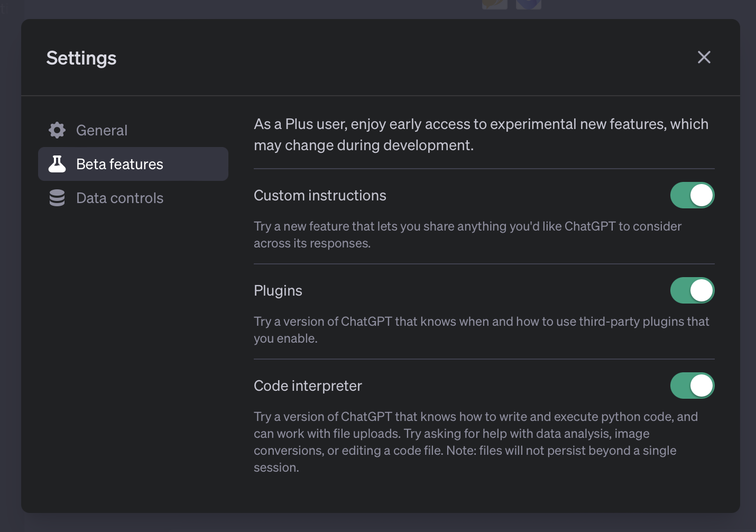Click the Plus user early access notice
The image size is (756, 532).
point(481,134)
